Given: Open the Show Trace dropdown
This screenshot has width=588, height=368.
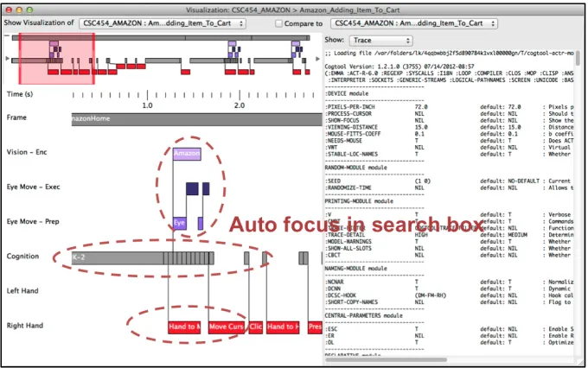Looking at the screenshot, I should point(381,40).
